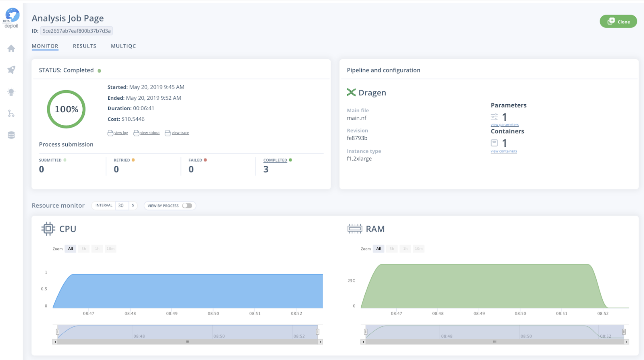Viewport: 644px width, 360px height.
Task: Click the interval seconds unit S
Action: click(x=133, y=206)
